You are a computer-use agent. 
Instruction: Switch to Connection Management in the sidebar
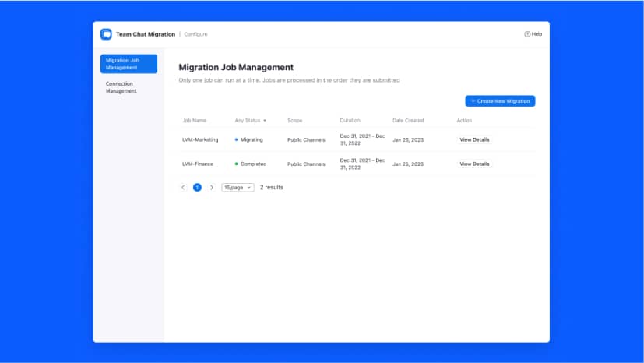[121, 87]
